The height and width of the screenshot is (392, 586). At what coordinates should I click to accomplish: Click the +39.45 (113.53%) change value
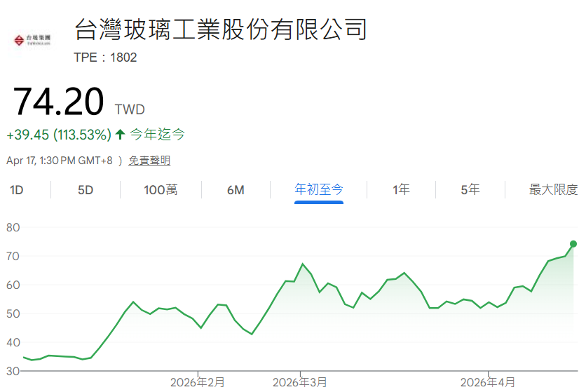click(59, 135)
